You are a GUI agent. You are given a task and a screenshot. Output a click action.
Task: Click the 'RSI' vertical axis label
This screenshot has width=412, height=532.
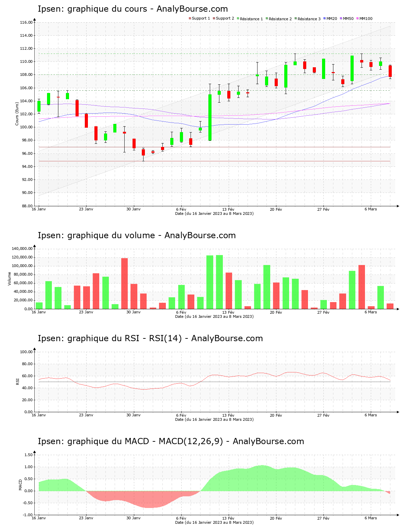17,381
